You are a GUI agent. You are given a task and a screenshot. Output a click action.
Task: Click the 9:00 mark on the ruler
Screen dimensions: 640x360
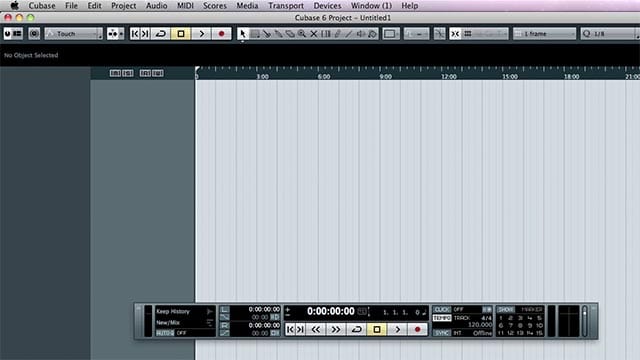(x=385, y=76)
